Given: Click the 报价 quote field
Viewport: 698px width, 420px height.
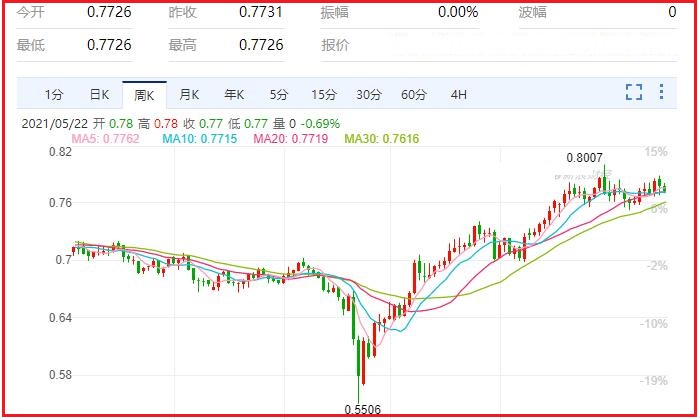Looking at the screenshot, I should 335,45.
